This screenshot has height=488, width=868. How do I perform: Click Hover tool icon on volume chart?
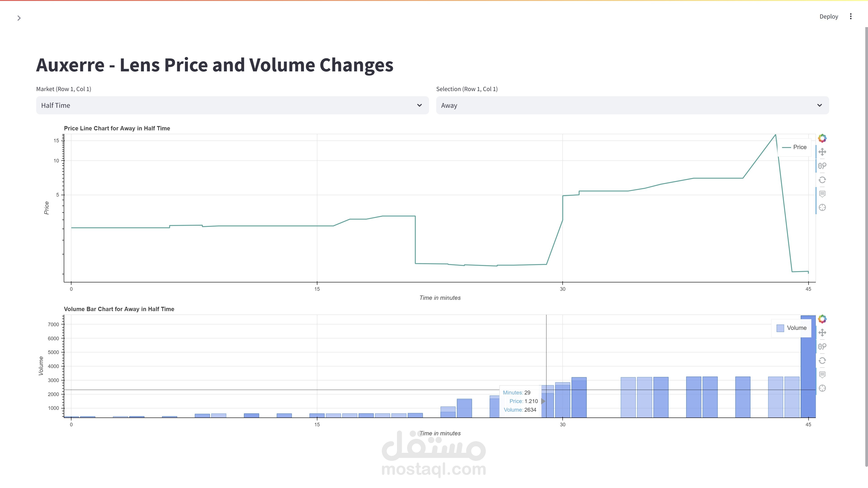click(x=822, y=375)
